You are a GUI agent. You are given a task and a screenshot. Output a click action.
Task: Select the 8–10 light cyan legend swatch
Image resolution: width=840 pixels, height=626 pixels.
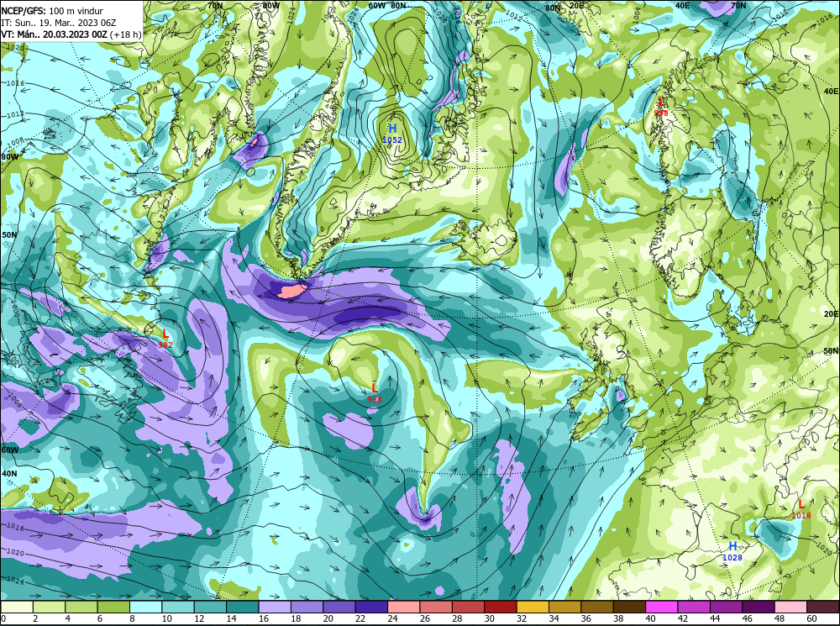pyautogui.click(x=145, y=607)
